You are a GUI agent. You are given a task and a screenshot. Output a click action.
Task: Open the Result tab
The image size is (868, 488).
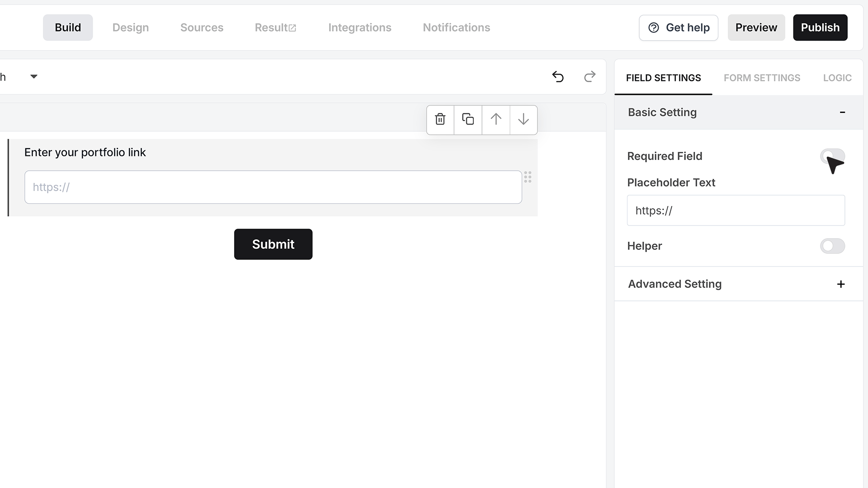coord(275,28)
